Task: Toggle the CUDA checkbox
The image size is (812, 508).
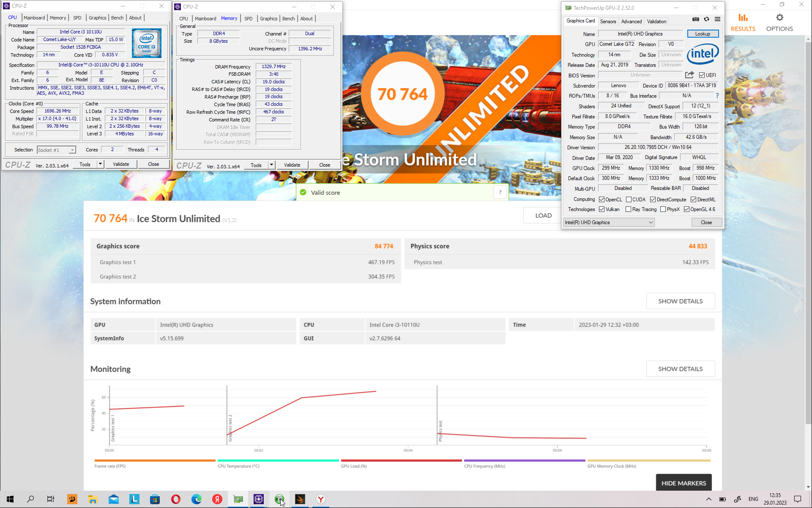Action: click(x=629, y=200)
